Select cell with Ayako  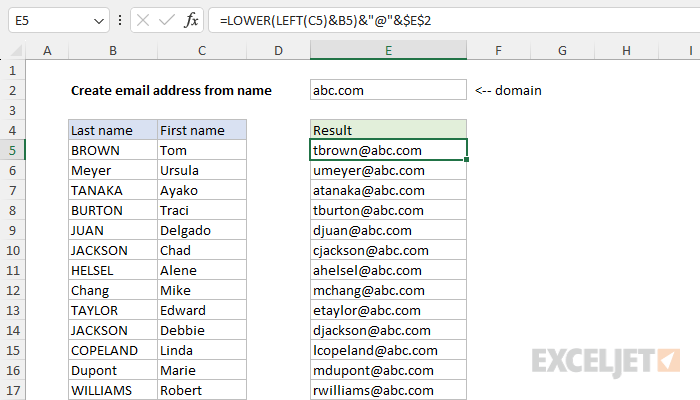pyautogui.click(x=202, y=190)
